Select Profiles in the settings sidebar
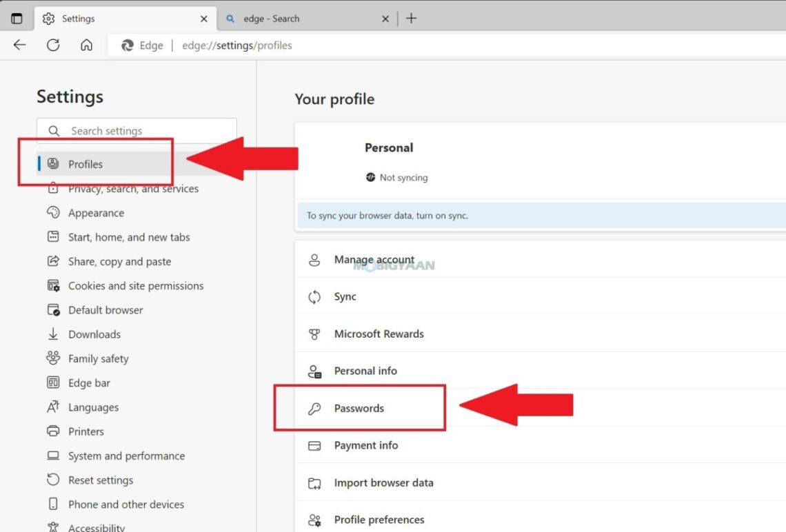 85,164
